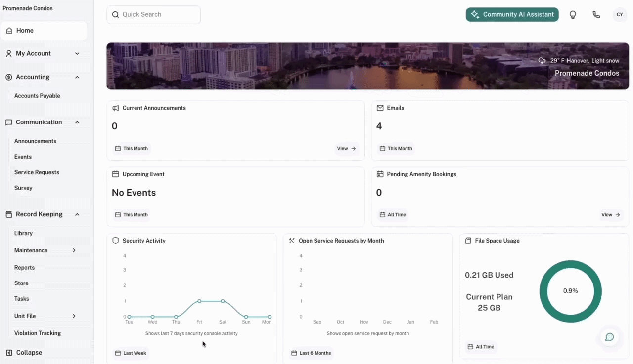Go to Violation Tracking
The image size is (633, 364).
[x=38, y=333]
